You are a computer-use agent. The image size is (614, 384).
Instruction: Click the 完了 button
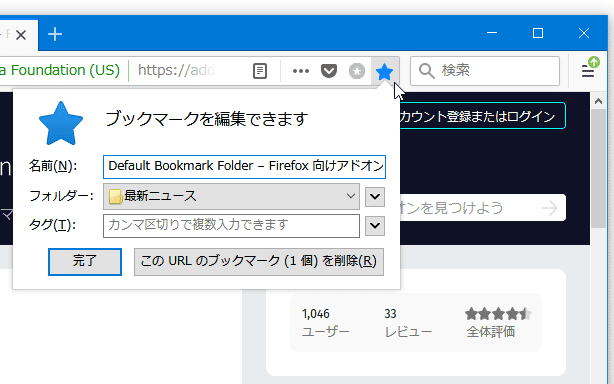pyautogui.click(x=85, y=261)
